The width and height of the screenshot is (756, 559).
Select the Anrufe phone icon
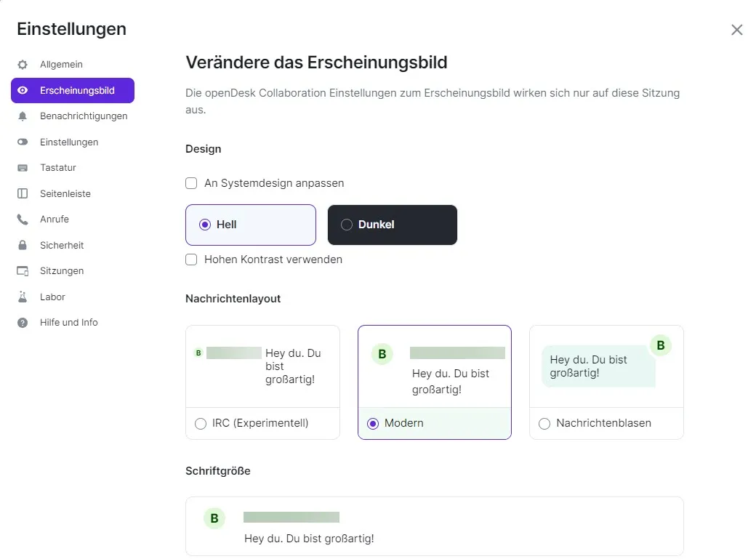(23, 219)
